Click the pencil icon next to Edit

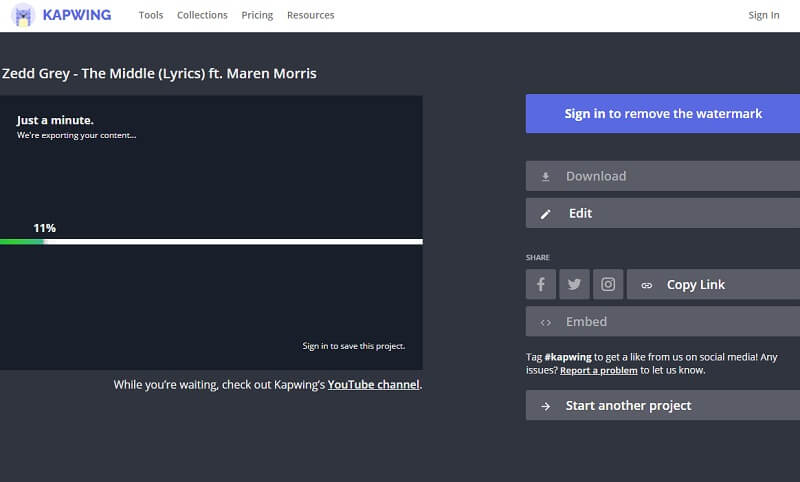point(545,213)
